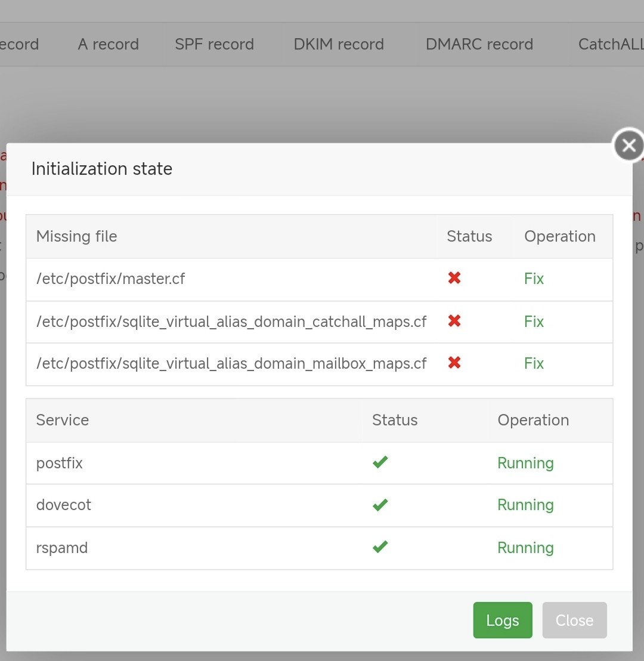This screenshot has height=661, width=644.
Task: Click Running status for rspamd
Action: point(525,548)
